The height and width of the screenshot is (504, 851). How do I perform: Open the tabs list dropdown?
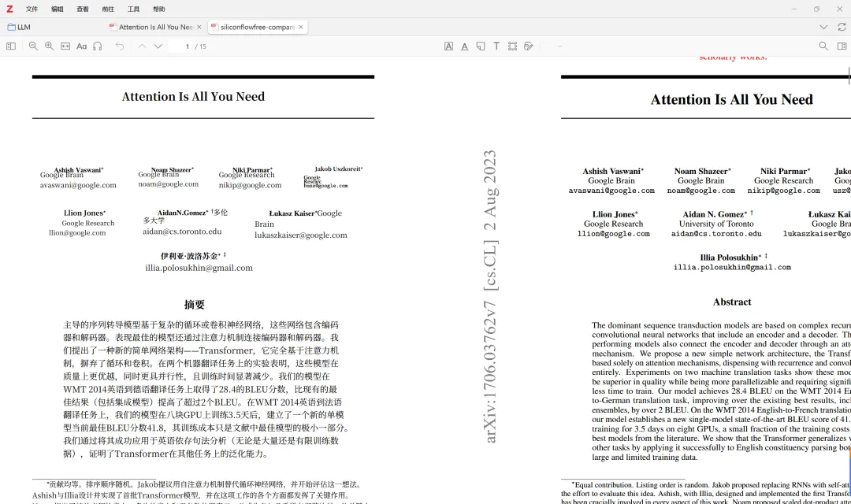823,27
